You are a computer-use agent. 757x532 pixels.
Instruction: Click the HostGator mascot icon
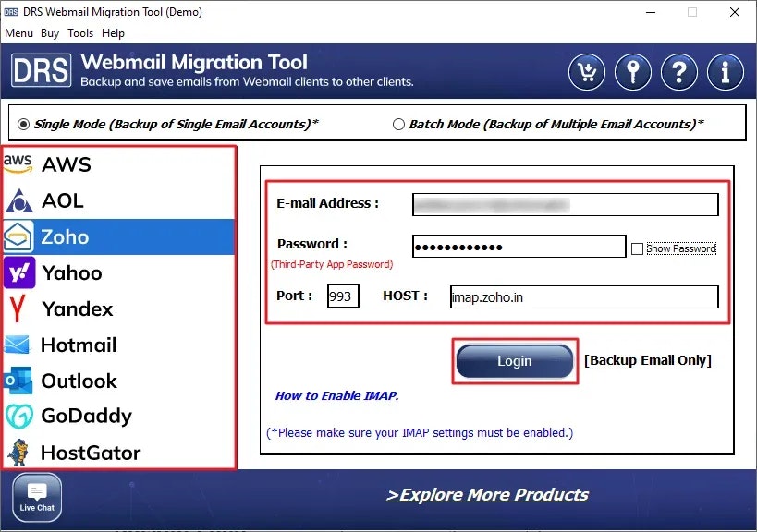click(19, 453)
